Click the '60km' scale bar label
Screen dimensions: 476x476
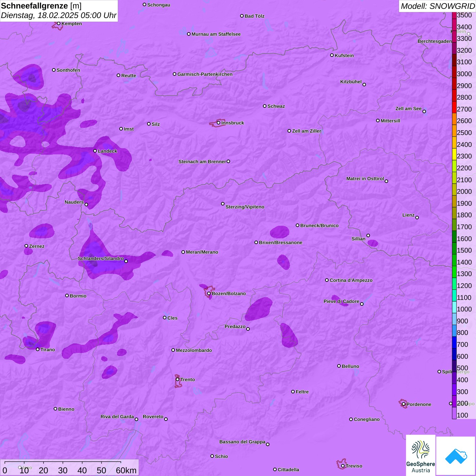126,470
